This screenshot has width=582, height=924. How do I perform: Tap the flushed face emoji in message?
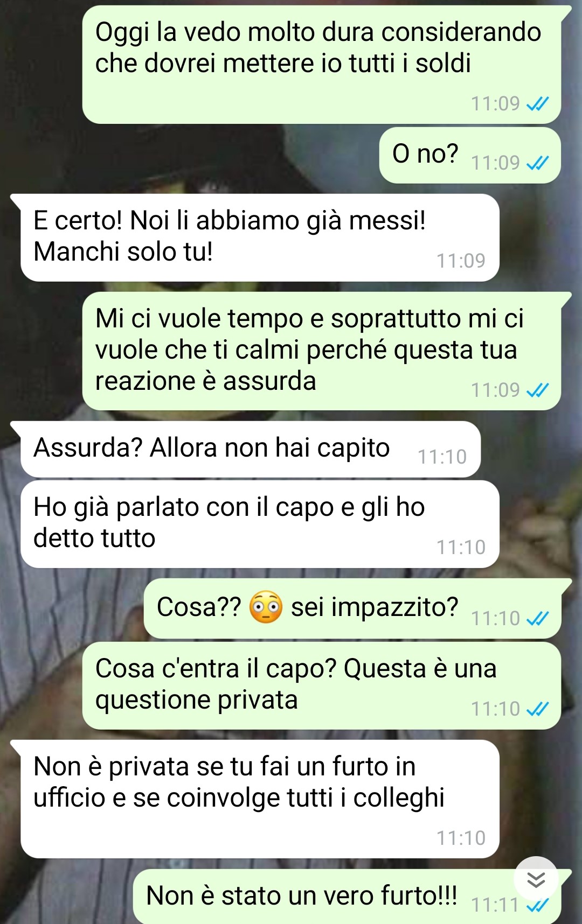[266, 607]
